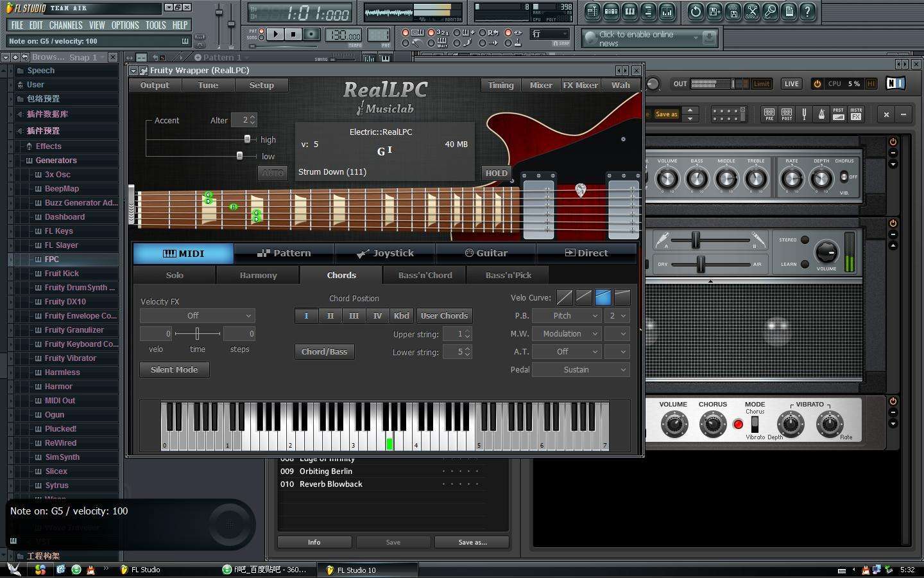The height and width of the screenshot is (578, 924).
Task: Open the FX Mixer panel
Action: click(x=580, y=85)
